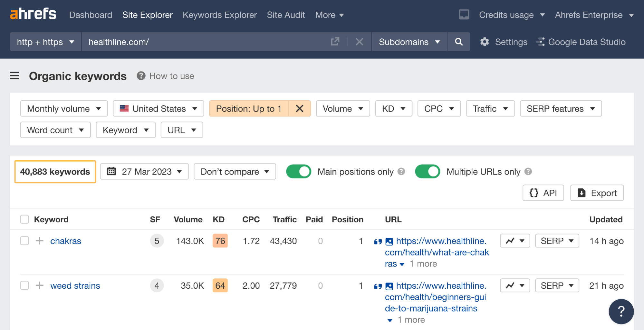Click the search magnifying glass icon
The image size is (644, 330).
[459, 42]
